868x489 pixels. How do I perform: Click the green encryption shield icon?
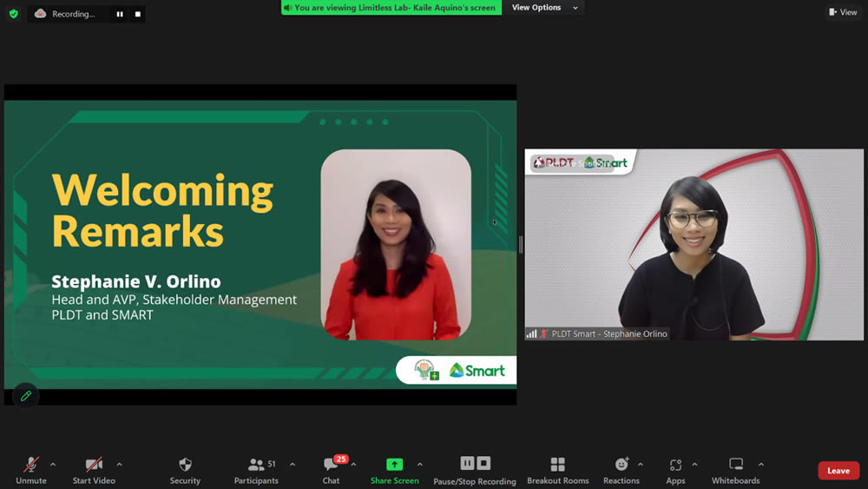tap(14, 14)
